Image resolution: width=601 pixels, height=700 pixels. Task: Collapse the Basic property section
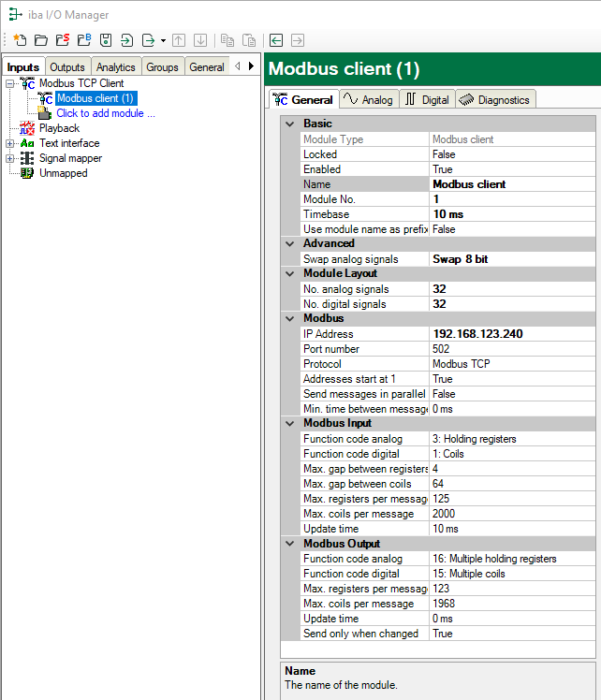(289, 124)
